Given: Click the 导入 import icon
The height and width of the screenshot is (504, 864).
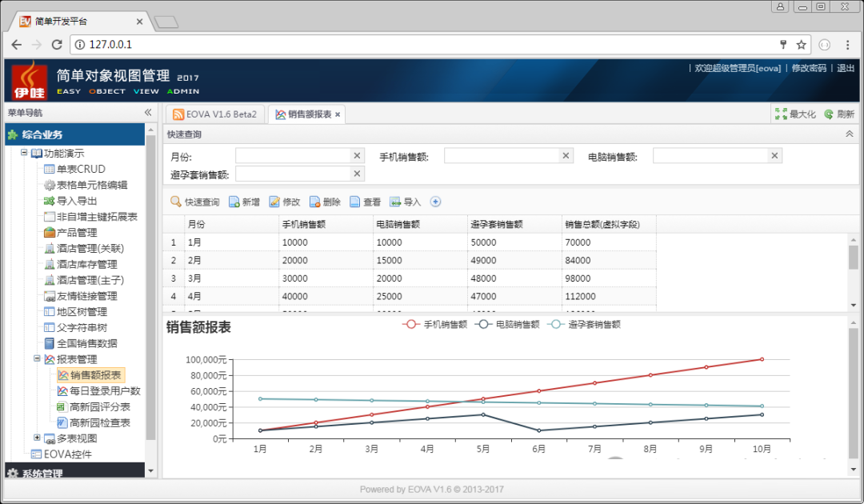Looking at the screenshot, I should coord(395,202).
